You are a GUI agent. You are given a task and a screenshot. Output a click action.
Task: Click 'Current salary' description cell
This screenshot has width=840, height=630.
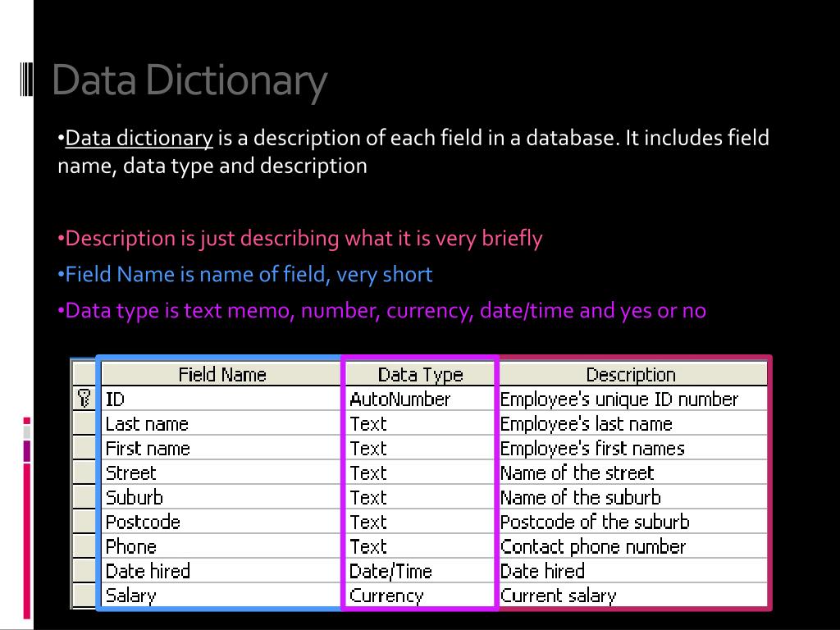pyautogui.click(x=632, y=596)
